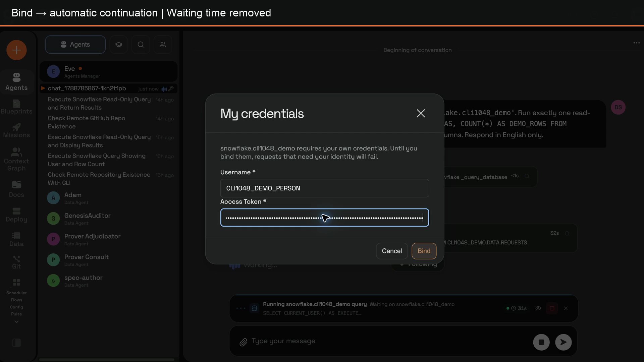Screen dimensions: 644x362
Task: Click the DS user avatar
Action: tap(618, 108)
